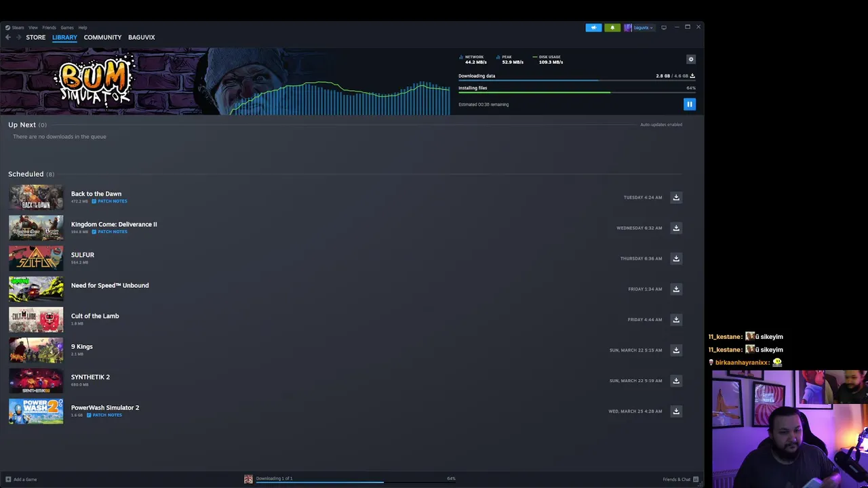Screen dimensions: 868x488
Task: Click the DISK USAGE 109.3 MB/s statistic
Action: click(548, 60)
